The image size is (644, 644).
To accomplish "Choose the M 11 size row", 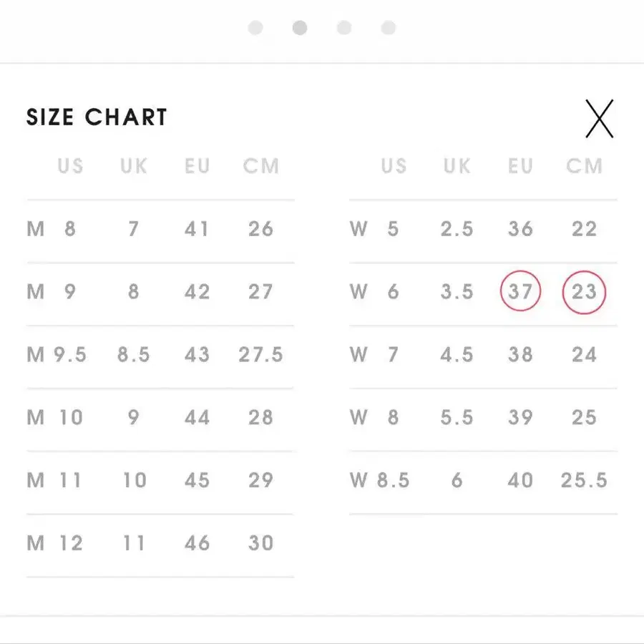I will [x=160, y=481].
